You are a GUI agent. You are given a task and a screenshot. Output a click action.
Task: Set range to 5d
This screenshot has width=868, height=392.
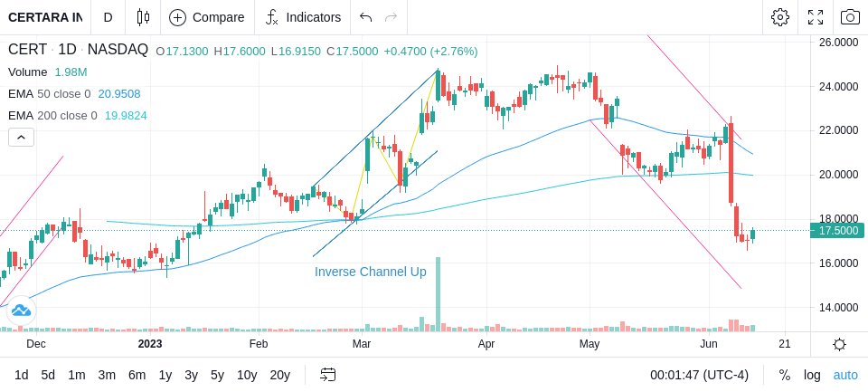pyautogui.click(x=48, y=375)
